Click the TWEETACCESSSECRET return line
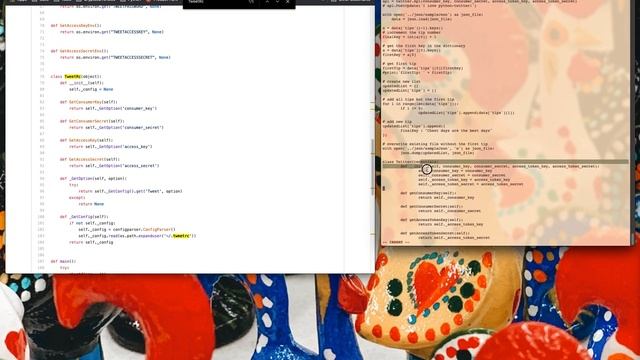Screen dimensions: 640x360 (115, 58)
